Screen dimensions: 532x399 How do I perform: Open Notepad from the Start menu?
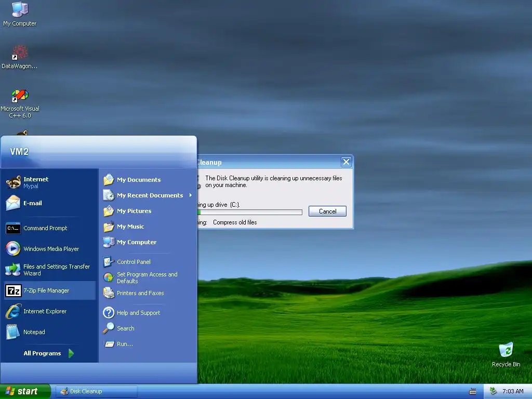[49, 332]
